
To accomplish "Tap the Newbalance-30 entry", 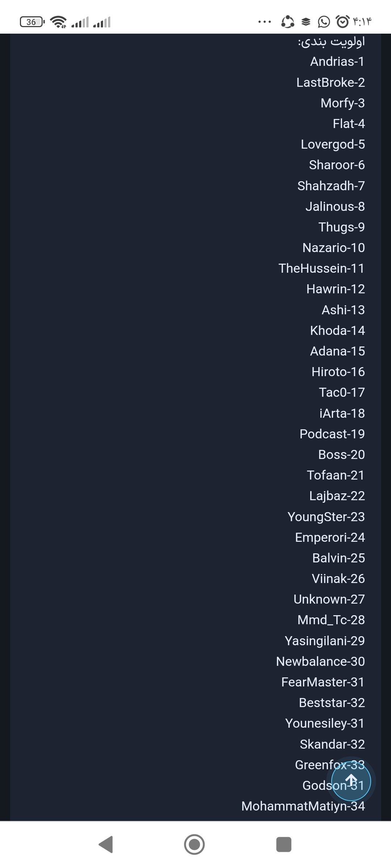I will [x=320, y=661].
